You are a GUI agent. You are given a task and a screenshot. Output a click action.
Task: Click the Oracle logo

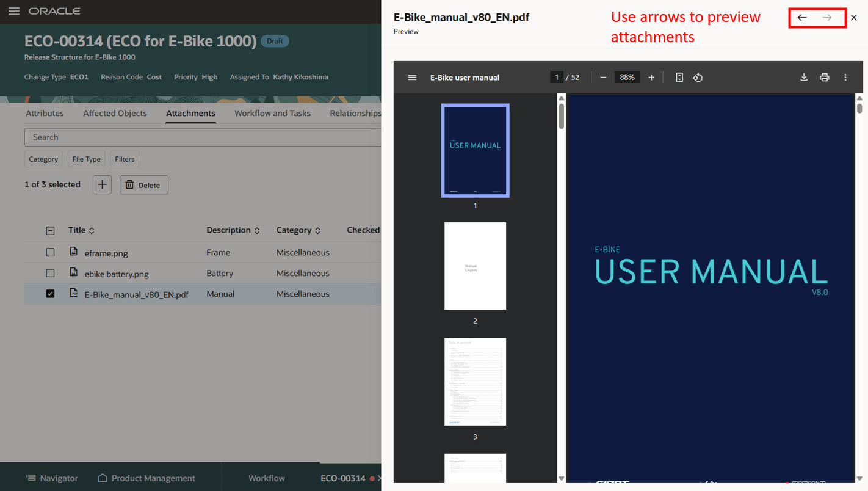(x=54, y=12)
